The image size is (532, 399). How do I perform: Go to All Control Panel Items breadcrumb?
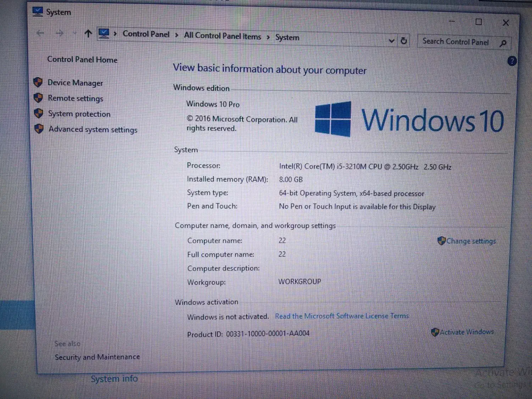click(222, 36)
